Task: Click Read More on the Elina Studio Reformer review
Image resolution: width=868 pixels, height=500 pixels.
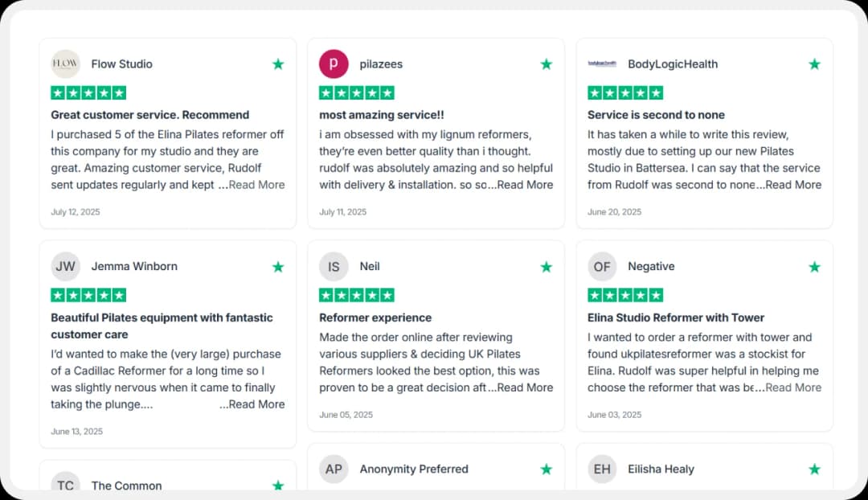Action: click(x=793, y=387)
